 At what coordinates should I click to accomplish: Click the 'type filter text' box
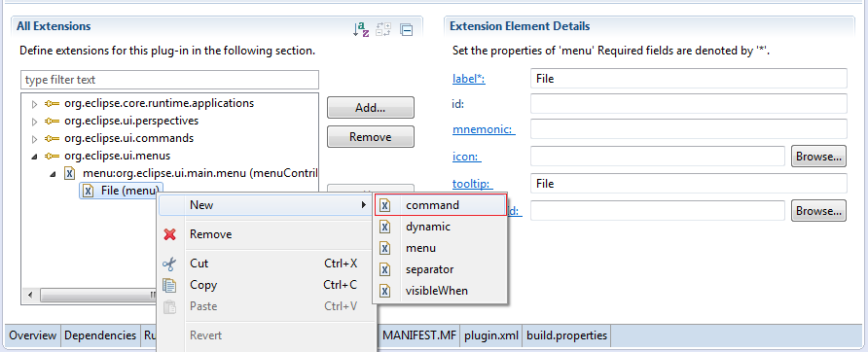point(170,80)
